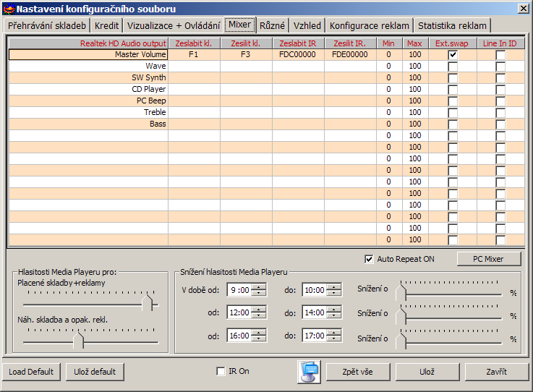Click the computer monitor keyboard icon button
The width and height of the screenshot is (533, 392).
click(x=309, y=372)
